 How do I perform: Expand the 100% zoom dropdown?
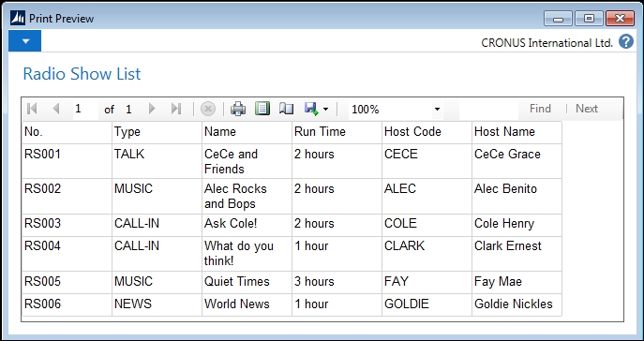tap(437, 110)
